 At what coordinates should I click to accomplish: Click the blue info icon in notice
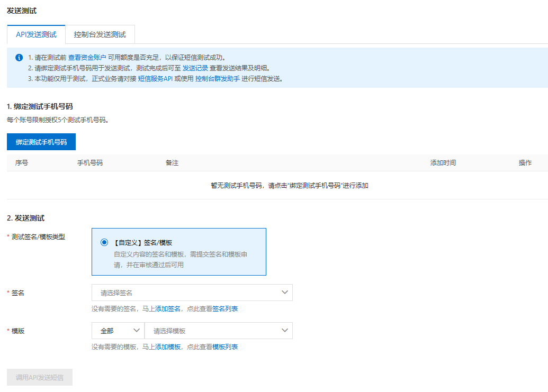[19, 58]
